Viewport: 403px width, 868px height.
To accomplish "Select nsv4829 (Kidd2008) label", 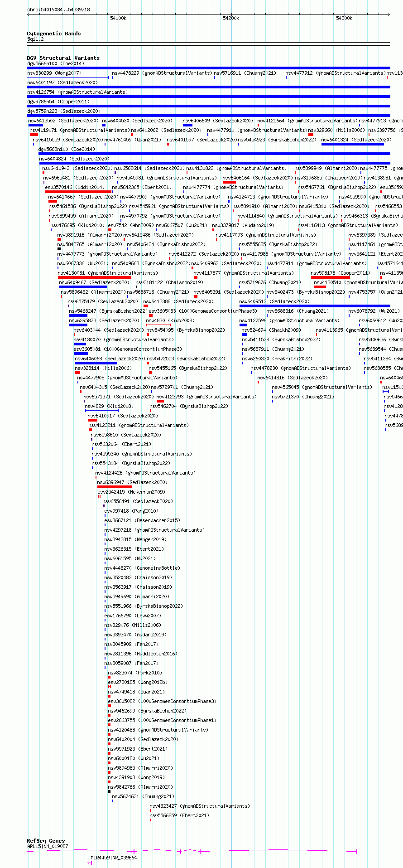I will pos(109,406).
